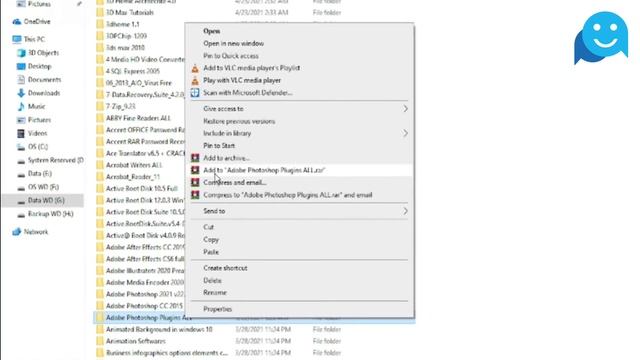Click the OS (C:) drive icon
Viewport: 640px width, 360px height.
(21, 147)
